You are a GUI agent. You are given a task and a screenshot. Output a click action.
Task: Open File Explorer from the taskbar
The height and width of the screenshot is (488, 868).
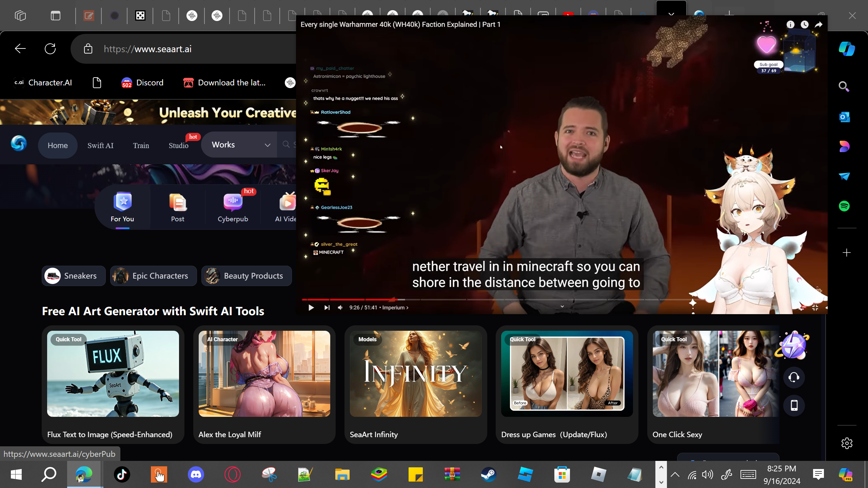click(x=342, y=474)
